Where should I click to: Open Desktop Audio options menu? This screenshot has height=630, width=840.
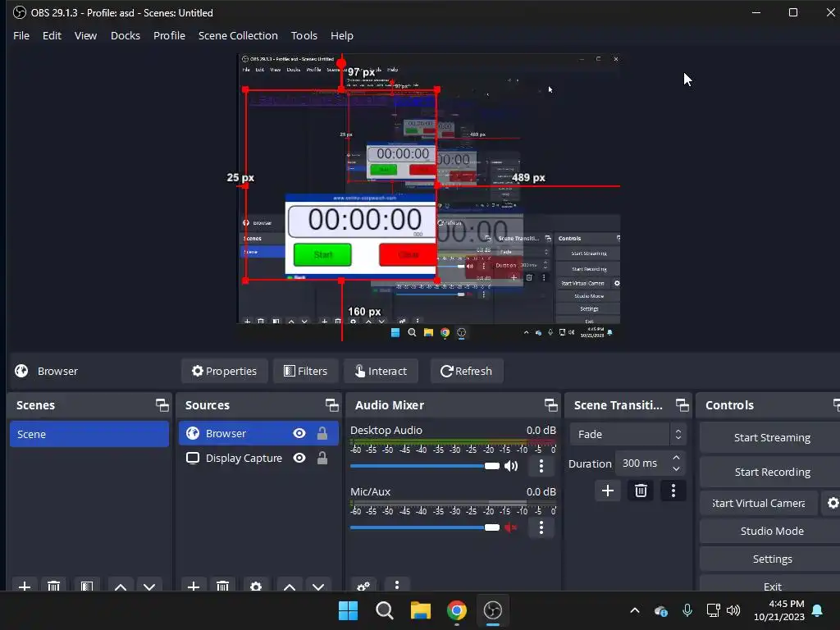(x=541, y=466)
